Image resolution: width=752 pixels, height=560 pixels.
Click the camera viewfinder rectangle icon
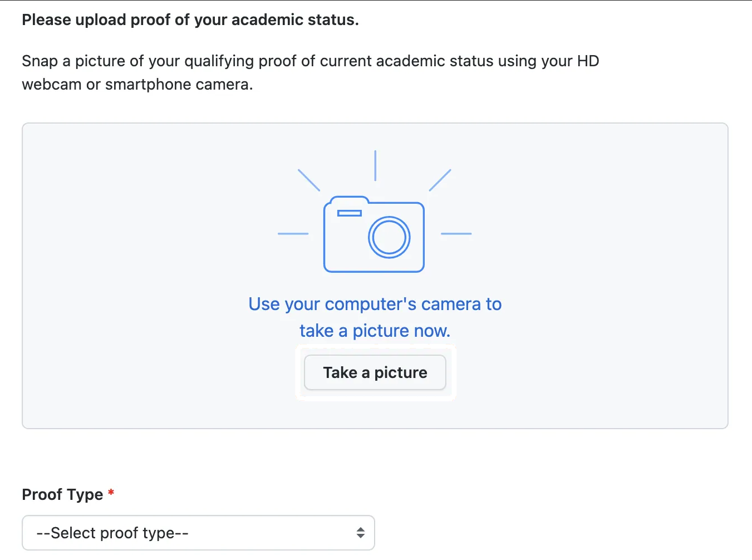[350, 212]
